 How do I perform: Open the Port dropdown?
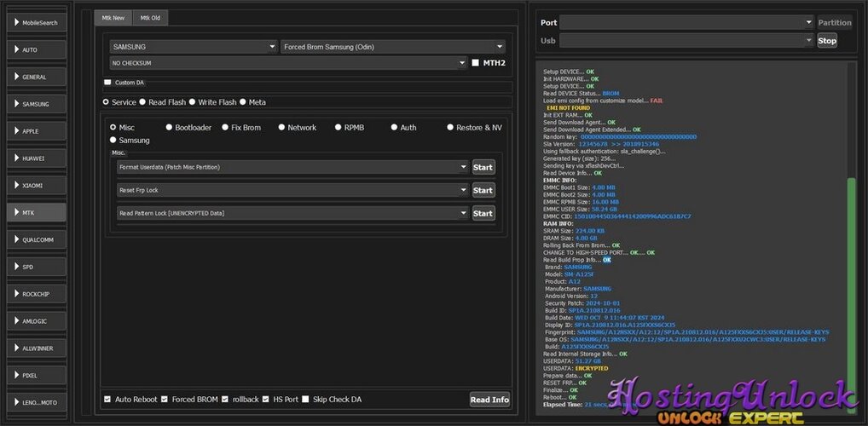(x=686, y=23)
